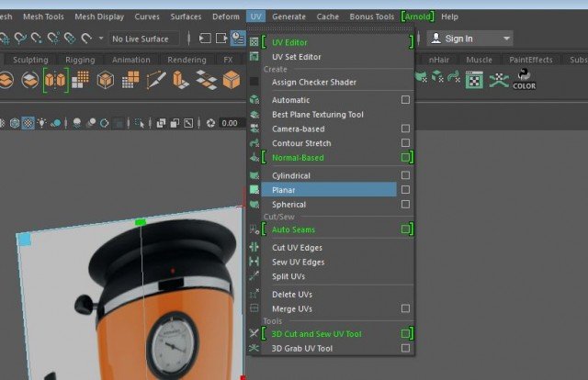Click the Bridge shelf icon in brackets

tap(55, 81)
